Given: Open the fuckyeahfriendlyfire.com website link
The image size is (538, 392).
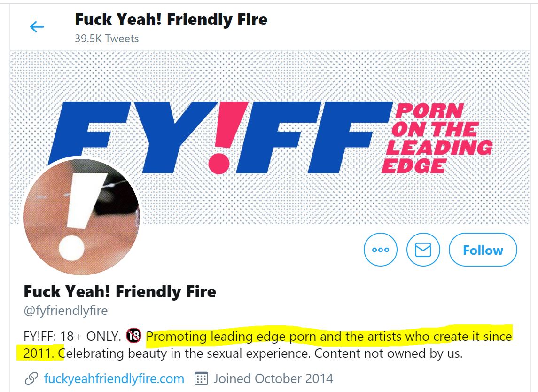Looking at the screenshot, I should (114, 378).
